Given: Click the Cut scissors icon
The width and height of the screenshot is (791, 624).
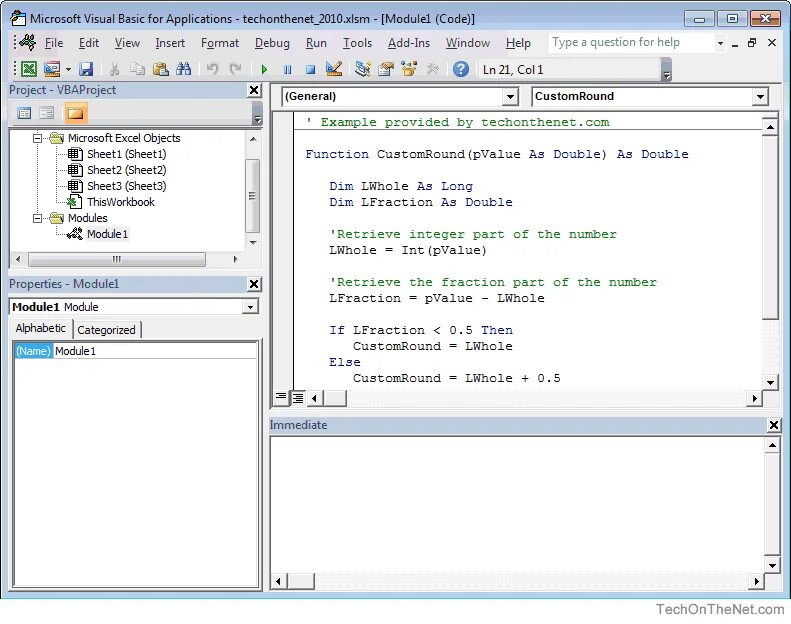Looking at the screenshot, I should (x=115, y=69).
